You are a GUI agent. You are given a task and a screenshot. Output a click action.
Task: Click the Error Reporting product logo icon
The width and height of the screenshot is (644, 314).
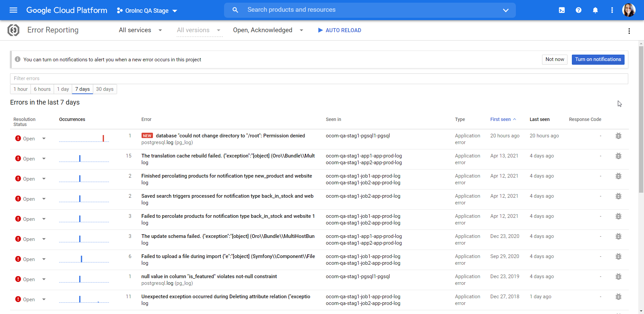pos(13,30)
